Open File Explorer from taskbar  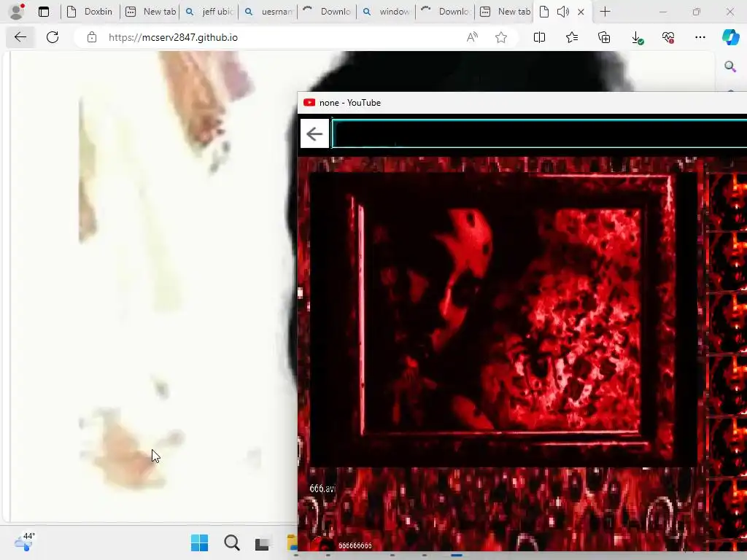click(292, 542)
